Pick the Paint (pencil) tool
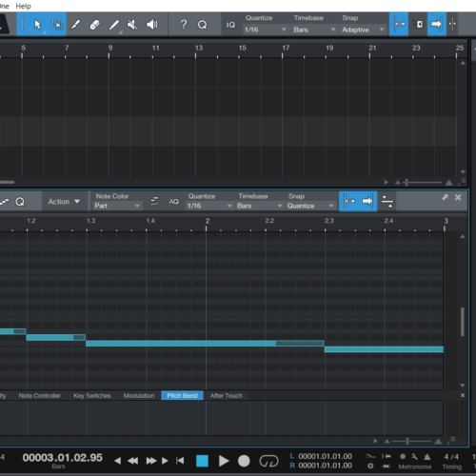476x476 pixels. 114,25
